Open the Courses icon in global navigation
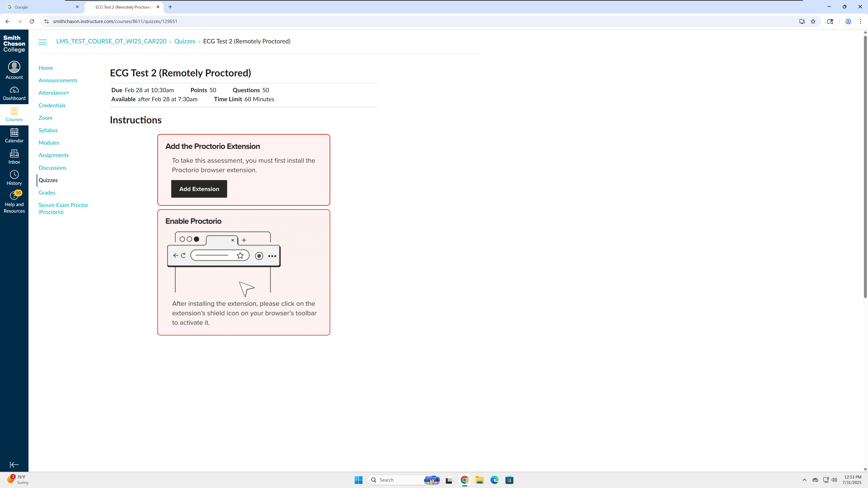The width and height of the screenshot is (868, 488). tap(14, 115)
